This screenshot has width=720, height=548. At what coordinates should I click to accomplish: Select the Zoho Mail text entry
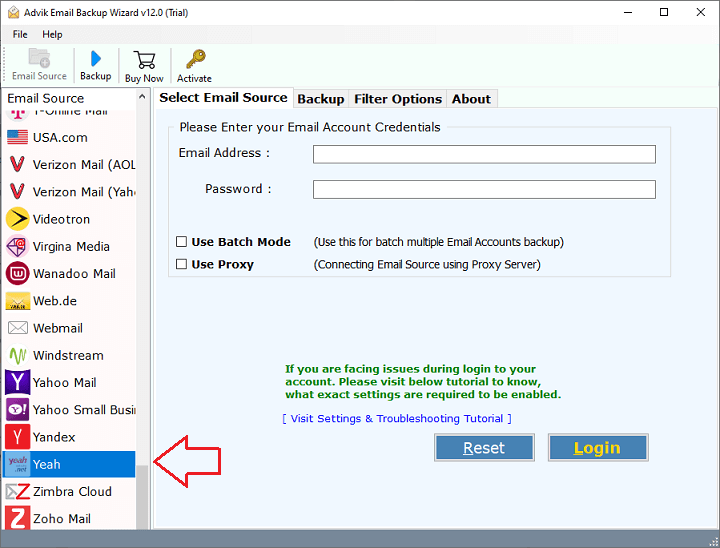point(62,519)
